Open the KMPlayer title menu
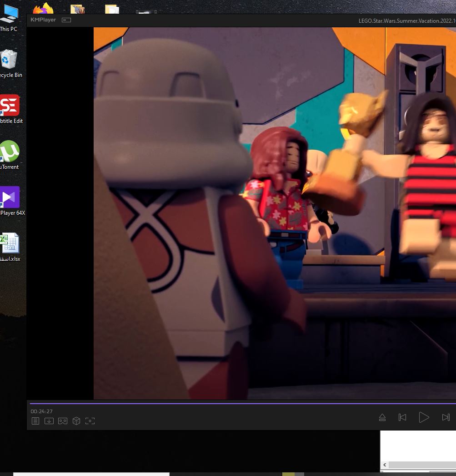Screen dimensions: 456x476 click(43, 20)
